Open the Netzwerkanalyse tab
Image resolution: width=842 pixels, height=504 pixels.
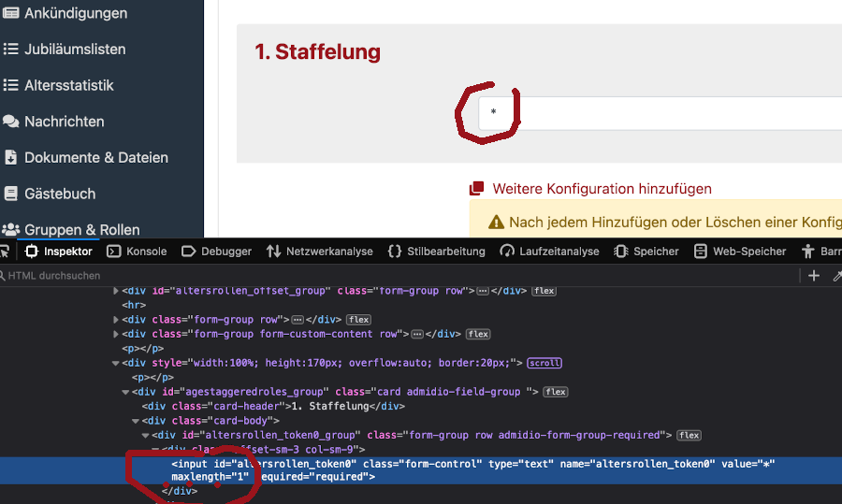[x=319, y=252]
